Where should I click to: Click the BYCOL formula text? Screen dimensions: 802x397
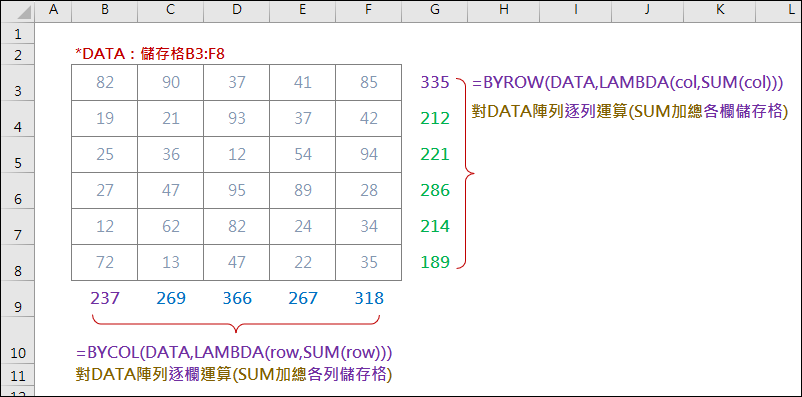tap(234, 352)
